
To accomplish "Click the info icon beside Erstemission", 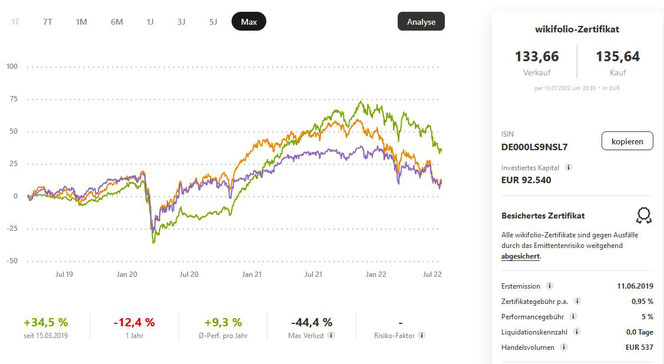I will point(549,286).
